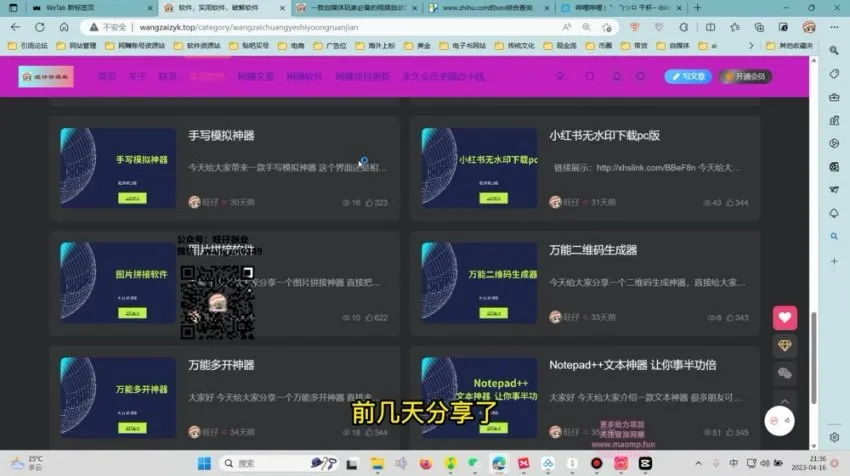Open 网赚文章 in the site navigation
Screen dimensions: 850x476
tap(255, 76)
